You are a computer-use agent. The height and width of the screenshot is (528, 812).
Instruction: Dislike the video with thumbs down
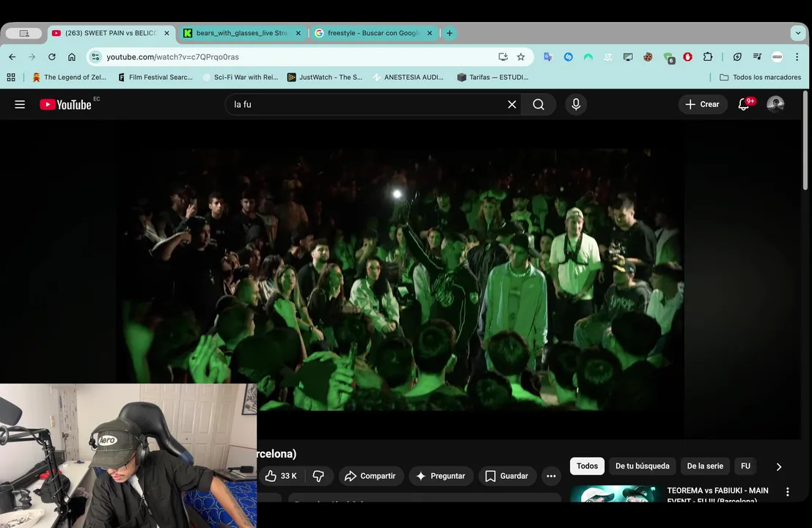coord(318,476)
